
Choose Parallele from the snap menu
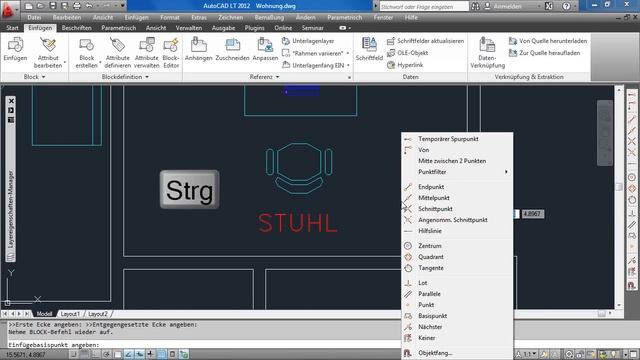click(x=457, y=293)
